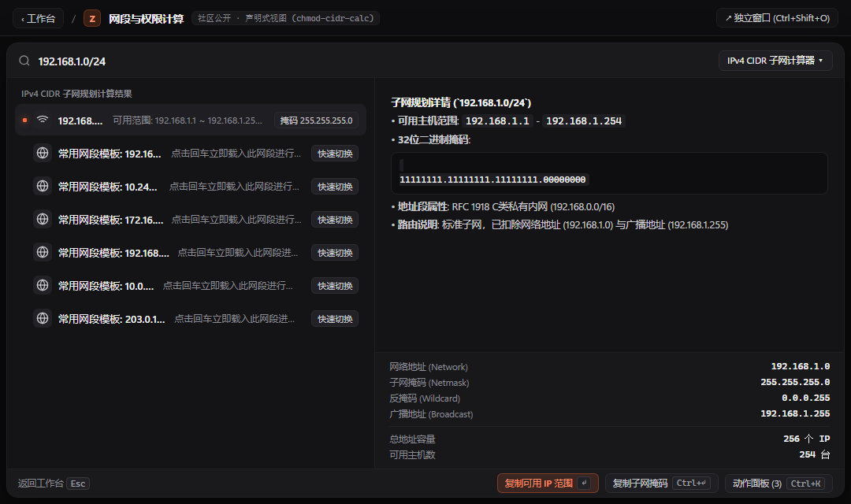The width and height of the screenshot is (851, 504).
Task: Click 快速切换 for template 203.0.1...
Action: pos(335,319)
